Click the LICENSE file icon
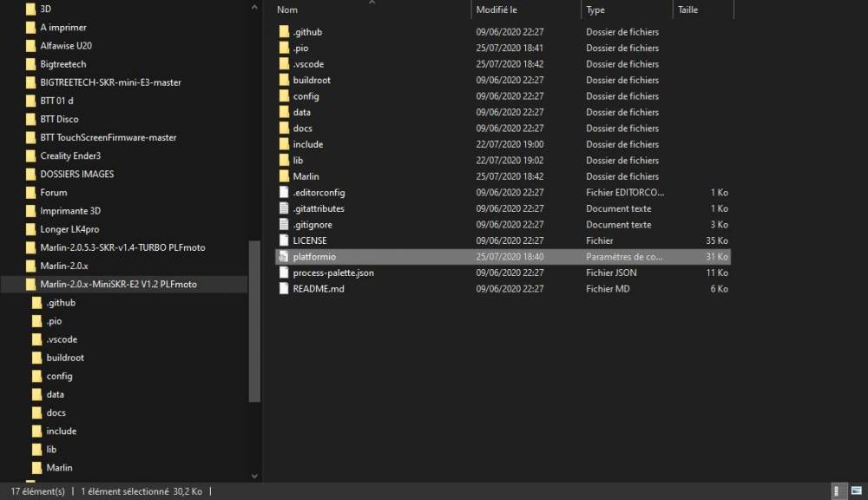Viewport: 868px width, 500px height. tap(284, 240)
